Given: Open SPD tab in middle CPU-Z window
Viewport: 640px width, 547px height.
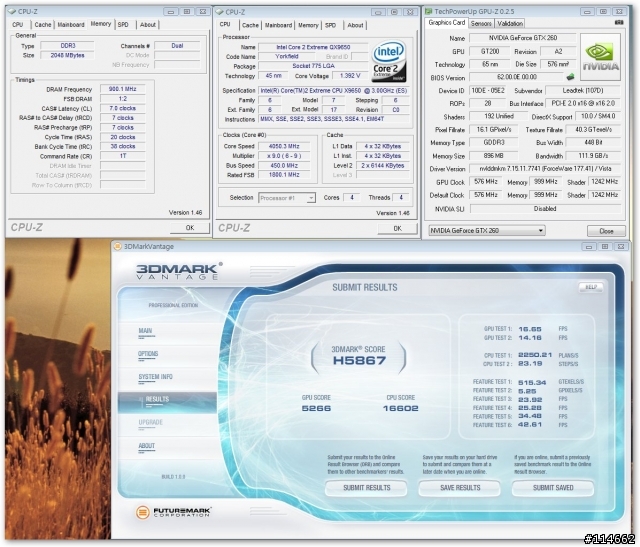Looking at the screenshot, I should pos(331,25).
